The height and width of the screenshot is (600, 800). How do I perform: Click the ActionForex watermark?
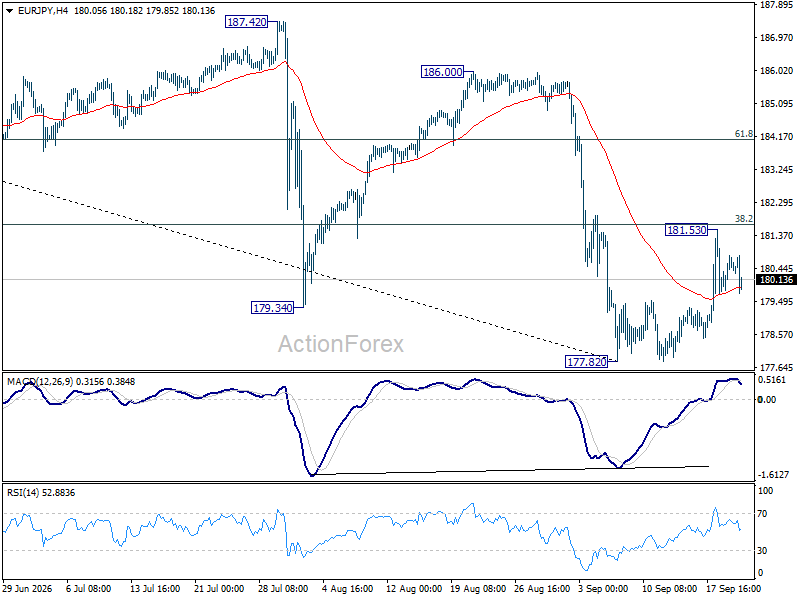(x=341, y=344)
